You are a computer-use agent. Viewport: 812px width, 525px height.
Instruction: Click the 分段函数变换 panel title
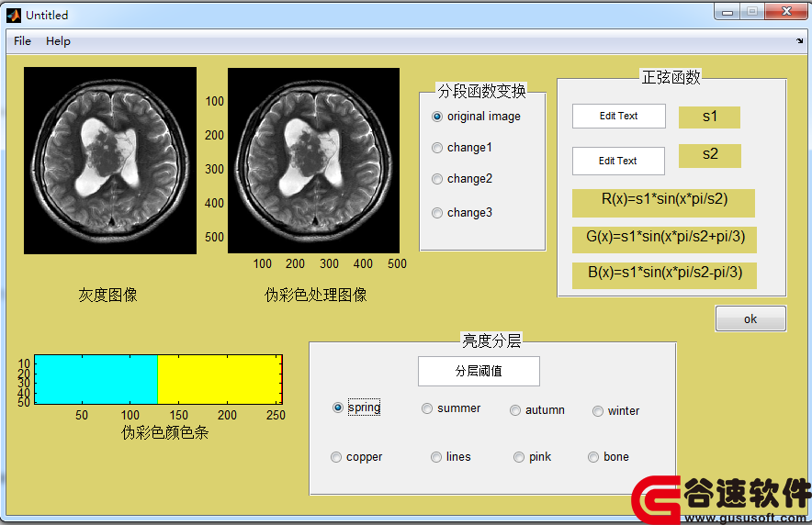[x=481, y=91]
